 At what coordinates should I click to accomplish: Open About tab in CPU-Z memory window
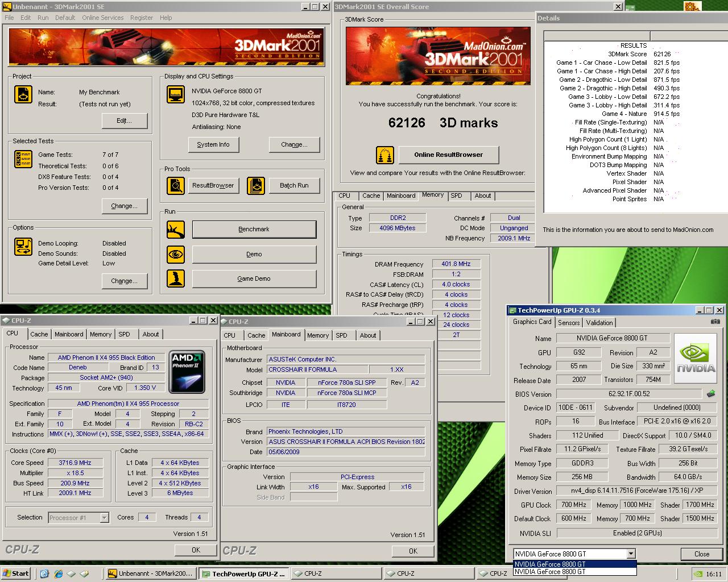(483, 196)
